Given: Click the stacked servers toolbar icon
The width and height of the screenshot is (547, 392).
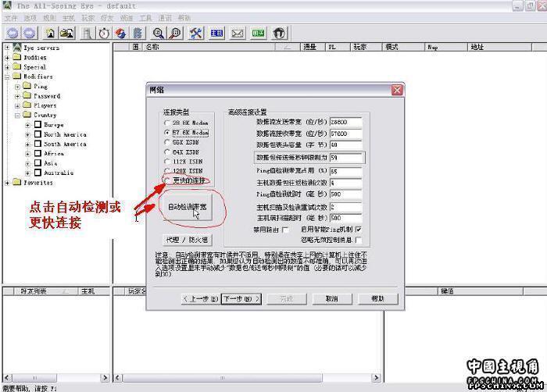Looking at the screenshot, I should [x=138, y=33].
